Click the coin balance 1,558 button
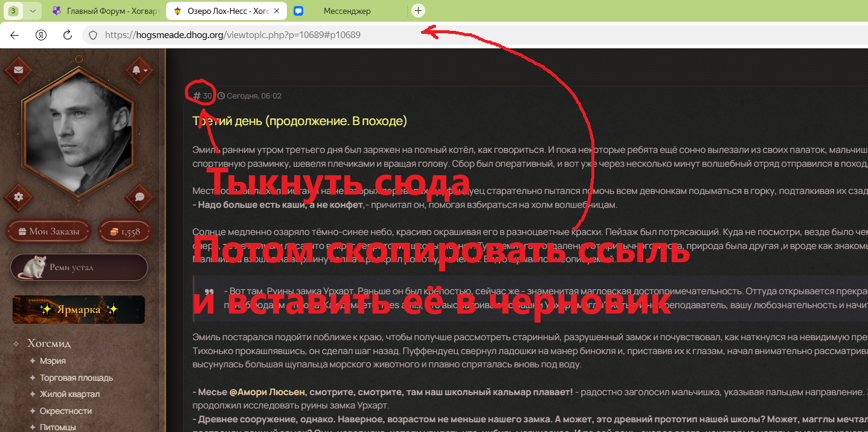 coord(124,231)
